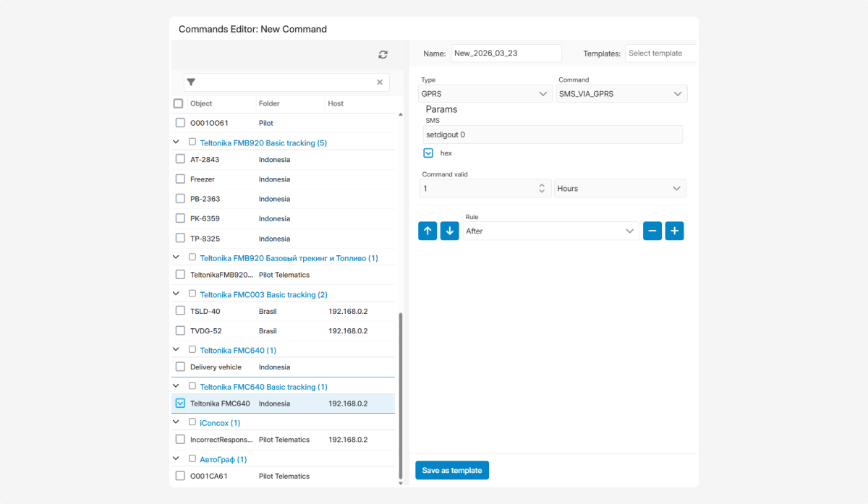Uncheck the Teltonika FMC640 object checkbox
The width and height of the screenshot is (868, 504).
[181, 403]
